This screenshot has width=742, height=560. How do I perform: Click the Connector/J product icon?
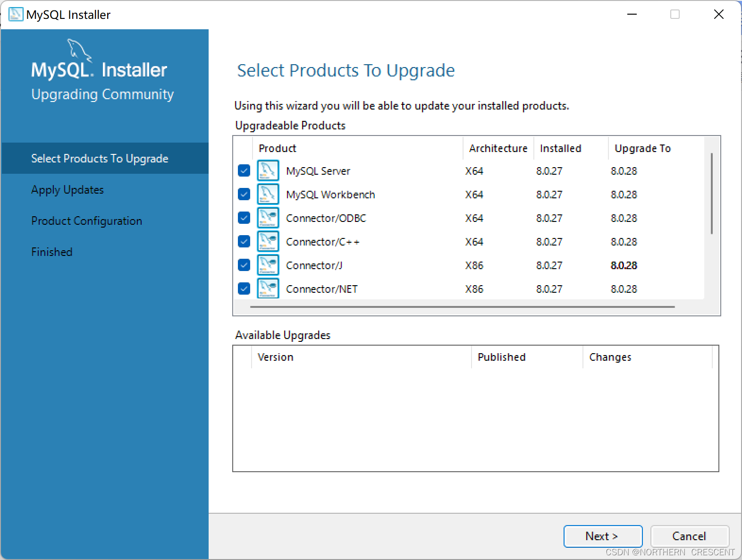(268, 265)
